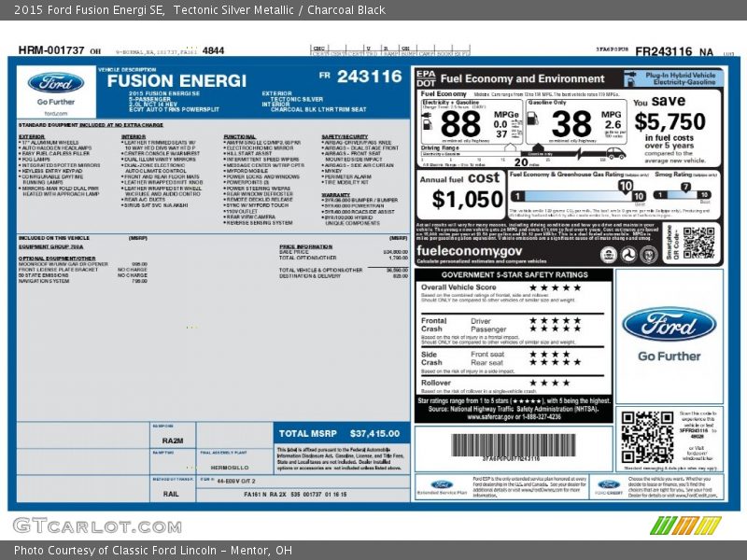Toggle the first star for Front seat side crash
The height and width of the screenshot is (560, 747).
tap(533, 353)
